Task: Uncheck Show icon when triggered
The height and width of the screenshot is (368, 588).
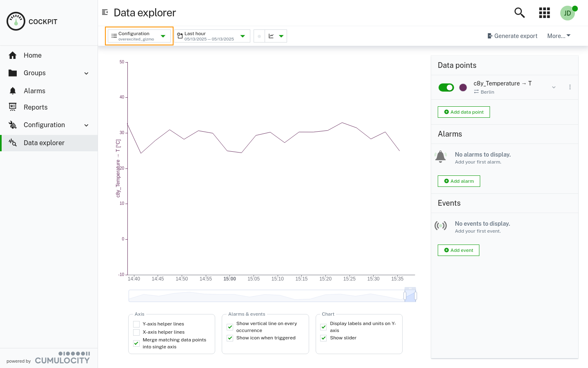Action: 230,338
